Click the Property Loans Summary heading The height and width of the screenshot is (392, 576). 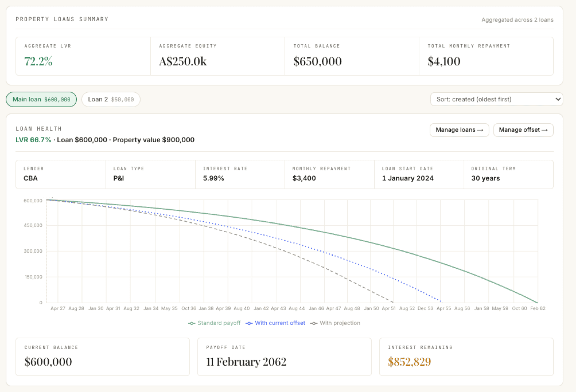(x=62, y=19)
